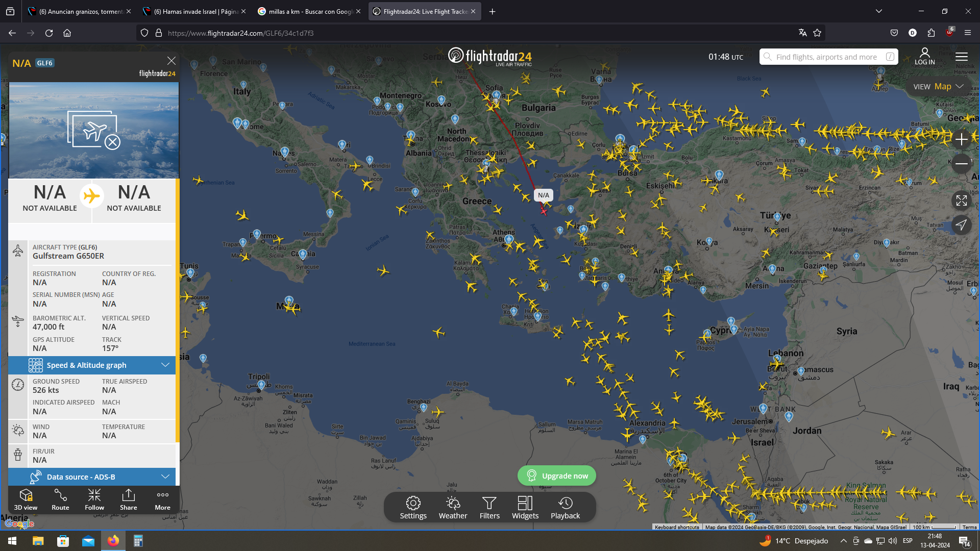Click the Upgrade now button

pyautogui.click(x=557, y=476)
